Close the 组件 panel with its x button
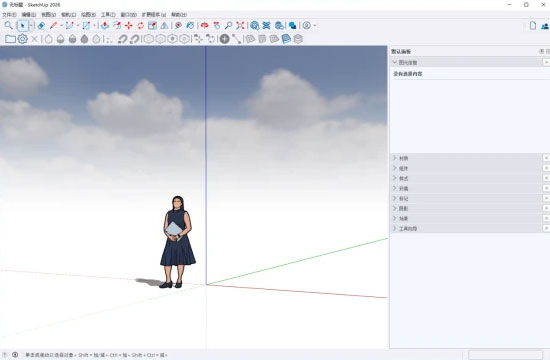The image size is (550, 360). 546,168
